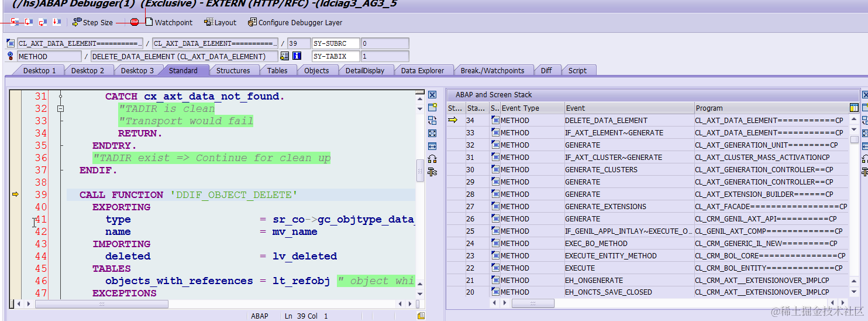Toggle the Step Size button
868x321 pixels.
[x=92, y=22]
